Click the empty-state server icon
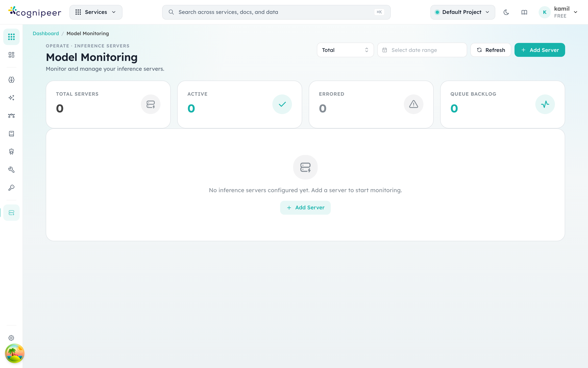 pyautogui.click(x=305, y=167)
